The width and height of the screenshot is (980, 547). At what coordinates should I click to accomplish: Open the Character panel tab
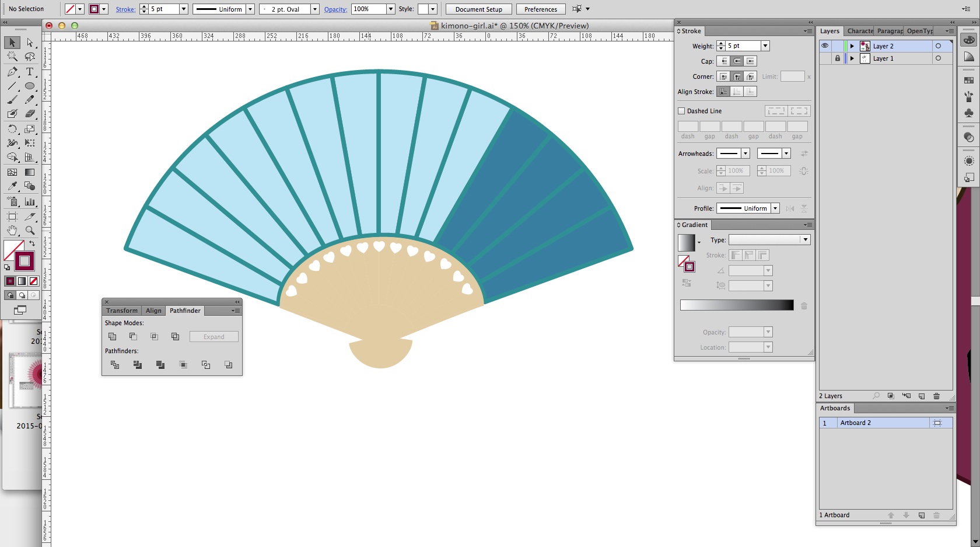tap(860, 31)
